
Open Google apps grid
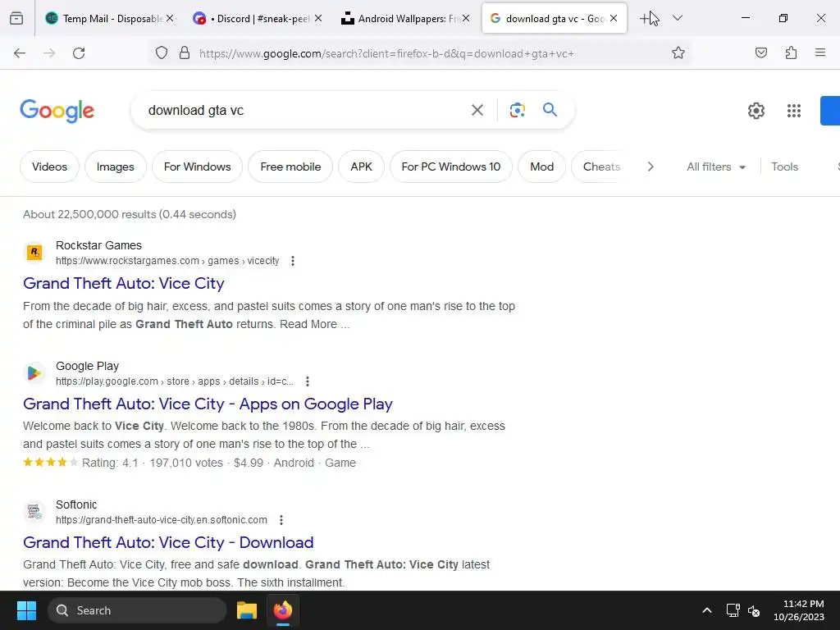[794, 111]
